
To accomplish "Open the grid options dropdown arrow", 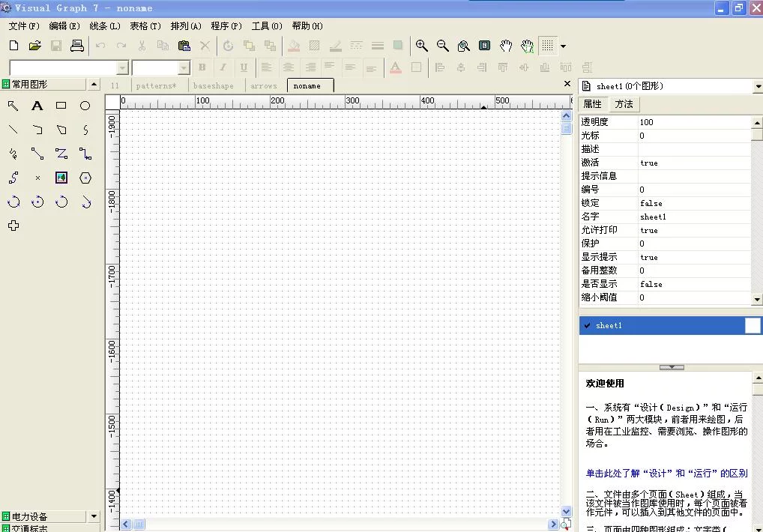I will 563,46.
